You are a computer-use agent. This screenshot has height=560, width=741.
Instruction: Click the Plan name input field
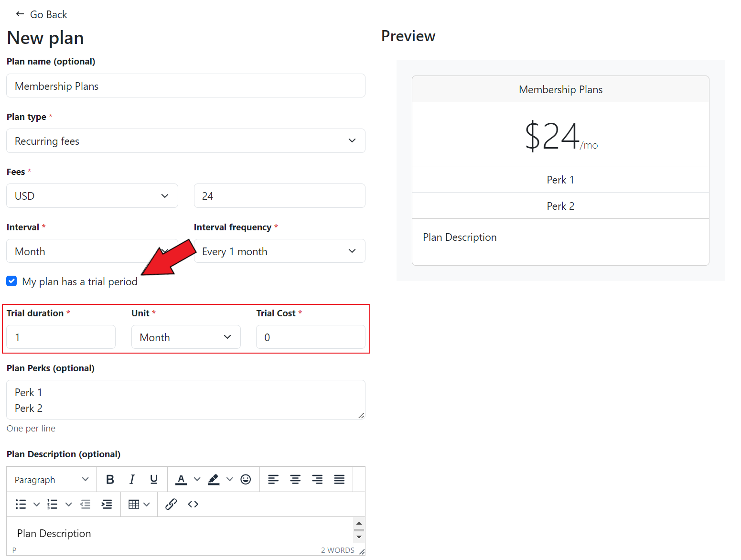(186, 86)
